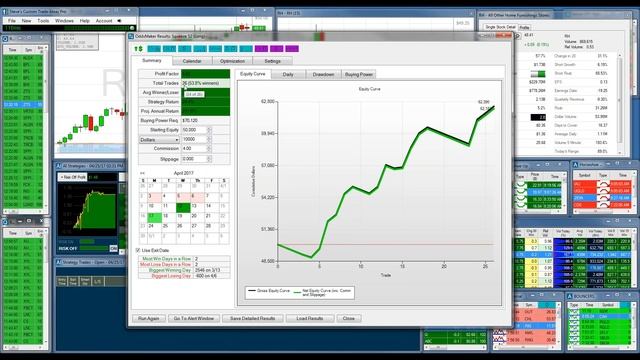Screen dimensions: 640x360
Task: Switch to the Single Stock Detail tab
Action: tap(500, 27)
